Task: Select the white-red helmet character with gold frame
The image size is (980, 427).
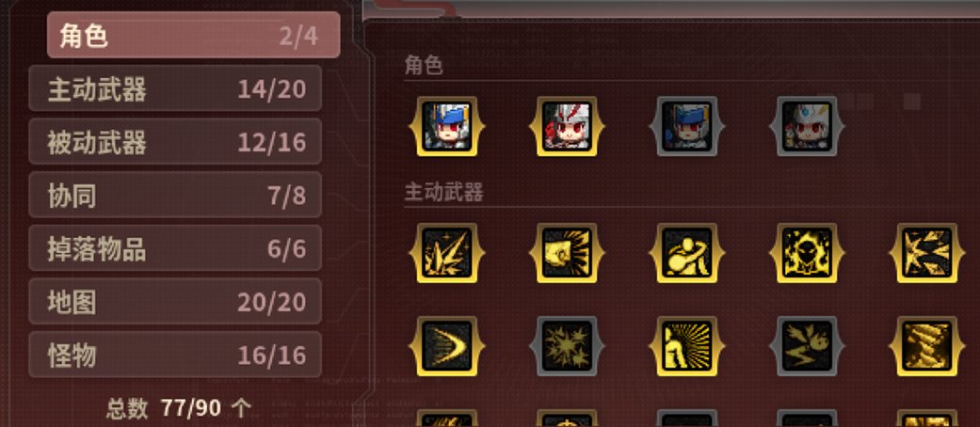Action: (x=567, y=126)
